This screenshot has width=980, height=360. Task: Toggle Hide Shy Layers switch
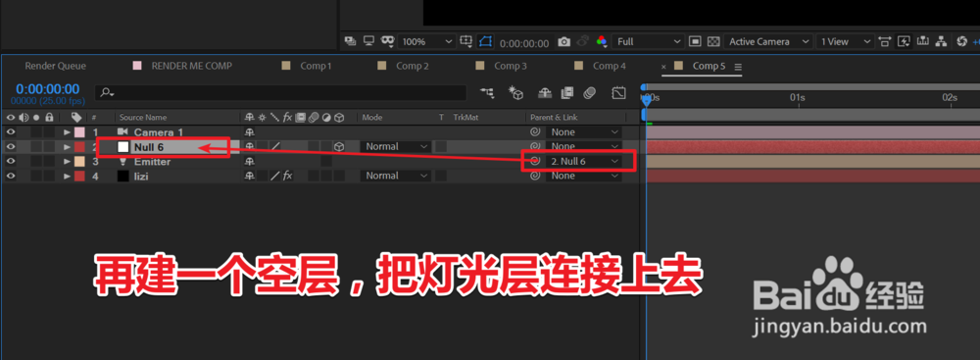(545, 93)
